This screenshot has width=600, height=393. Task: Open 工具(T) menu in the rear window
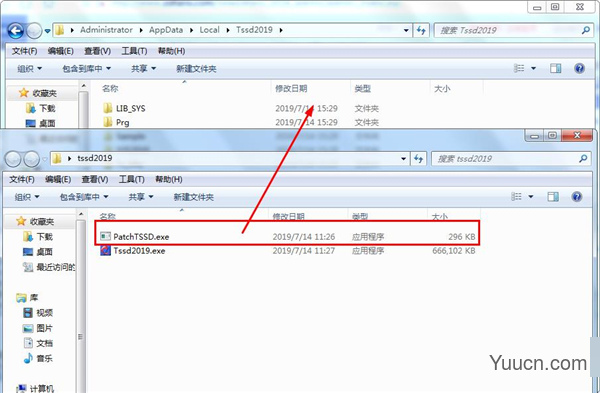point(134,51)
